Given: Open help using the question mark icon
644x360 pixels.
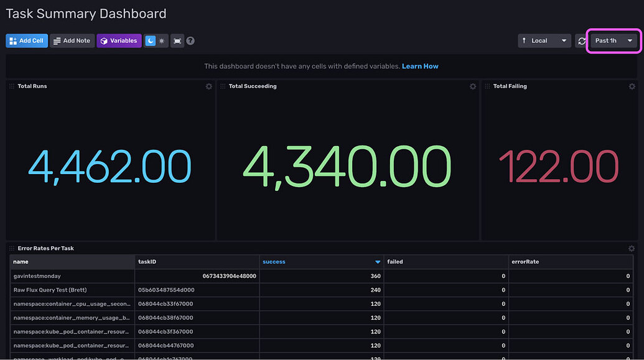Looking at the screenshot, I should point(190,40).
